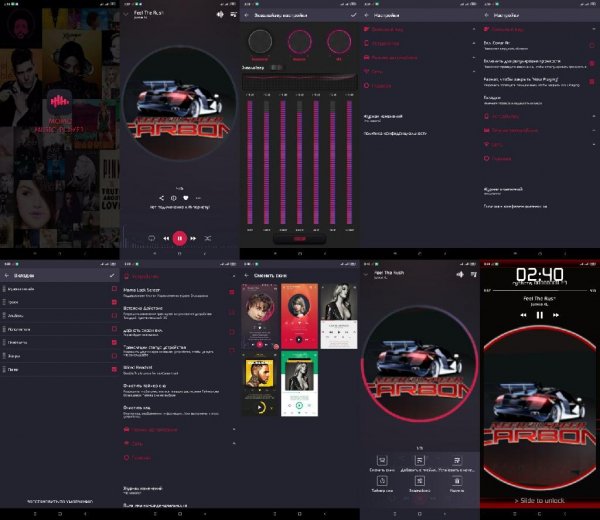
Task: Pause playback on the lock screen
Action: pyautogui.click(x=540, y=315)
